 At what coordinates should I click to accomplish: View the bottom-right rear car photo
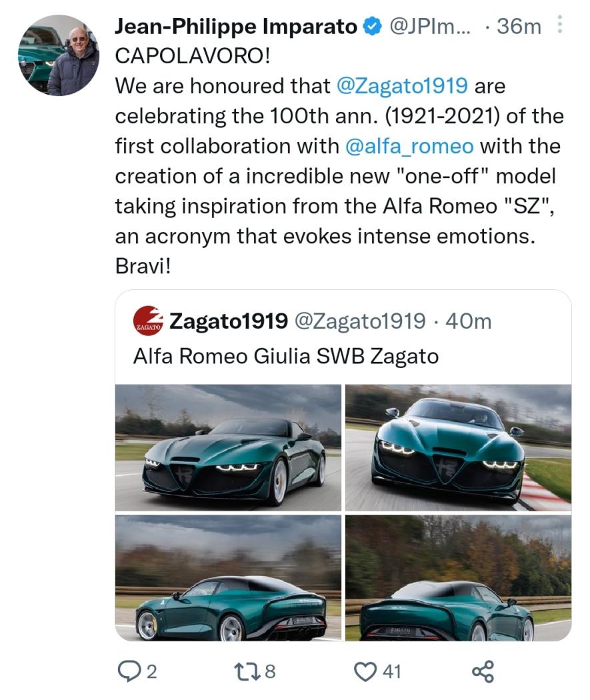point(457,577)
